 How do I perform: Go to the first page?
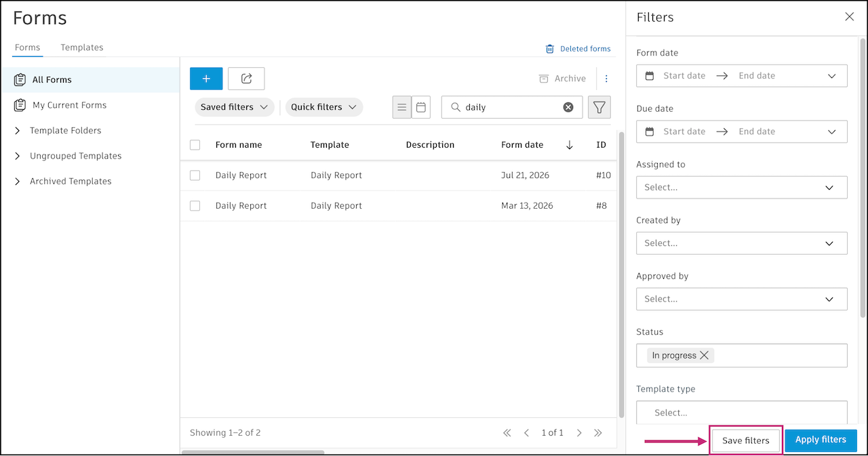[x=507, y=432]
